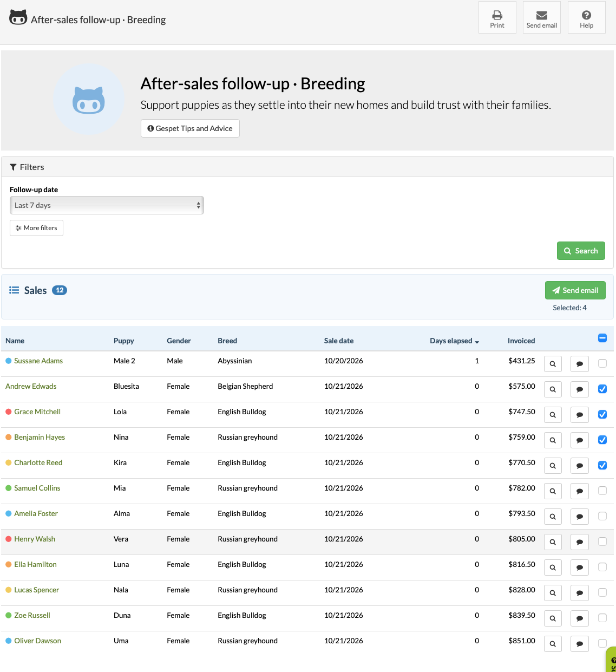This screenshot has width=616, height=672.
Task: Open comment for Zoe Russell row
Action: coord(580,618)
